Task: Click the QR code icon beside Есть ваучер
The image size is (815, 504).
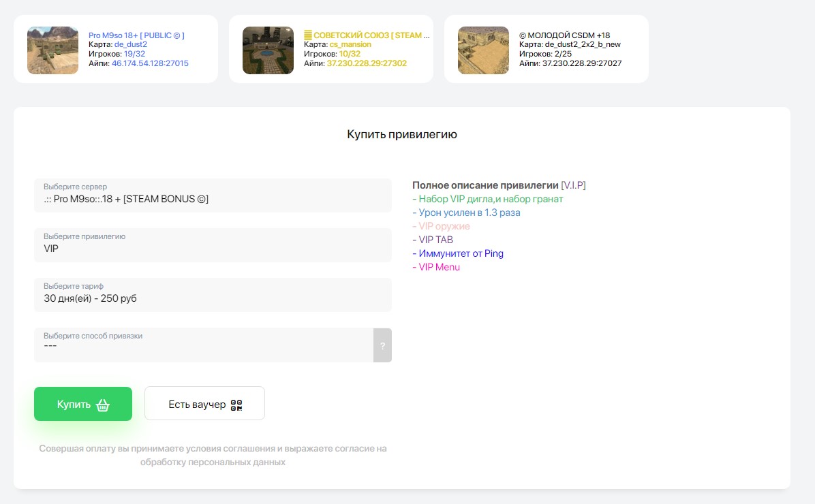Action: [x=236, y=405]
